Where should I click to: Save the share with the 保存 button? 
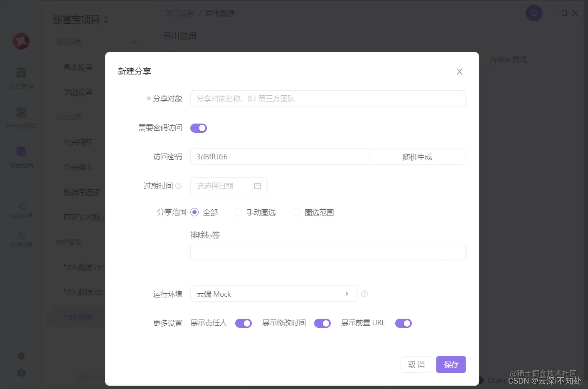(x=451, y=364)
